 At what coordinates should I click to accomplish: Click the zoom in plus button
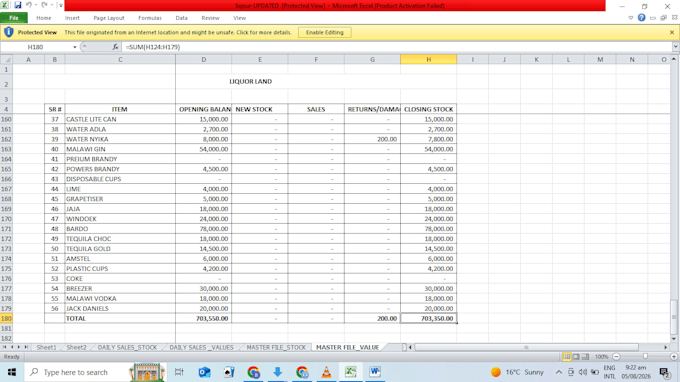point(674,357)
